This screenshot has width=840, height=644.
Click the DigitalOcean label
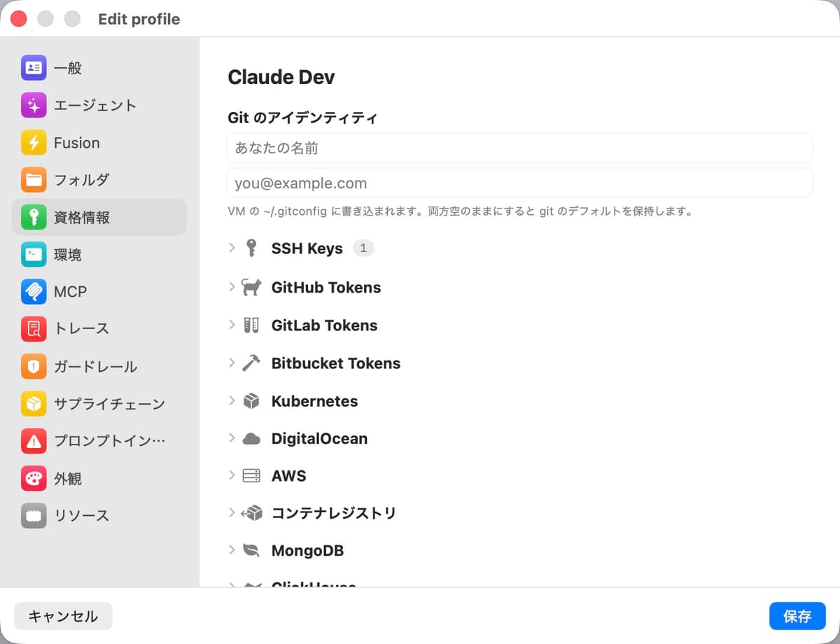pos(319,438)
